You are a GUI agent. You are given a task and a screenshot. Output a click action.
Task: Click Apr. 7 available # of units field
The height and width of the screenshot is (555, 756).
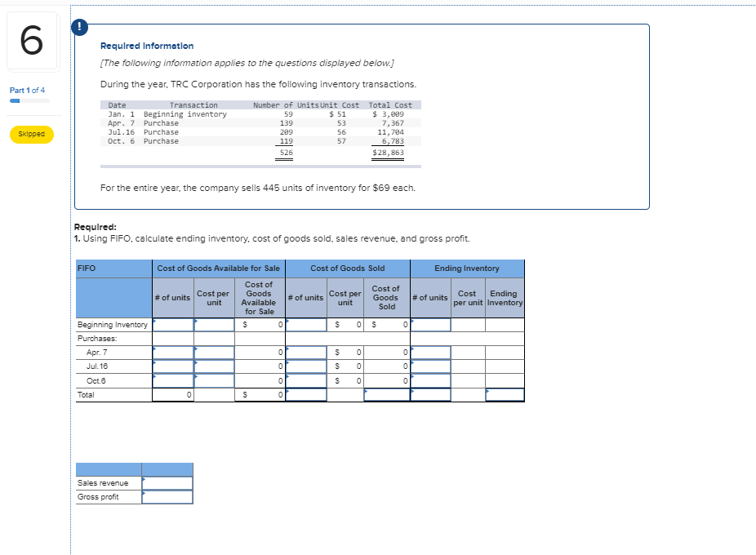173,353
